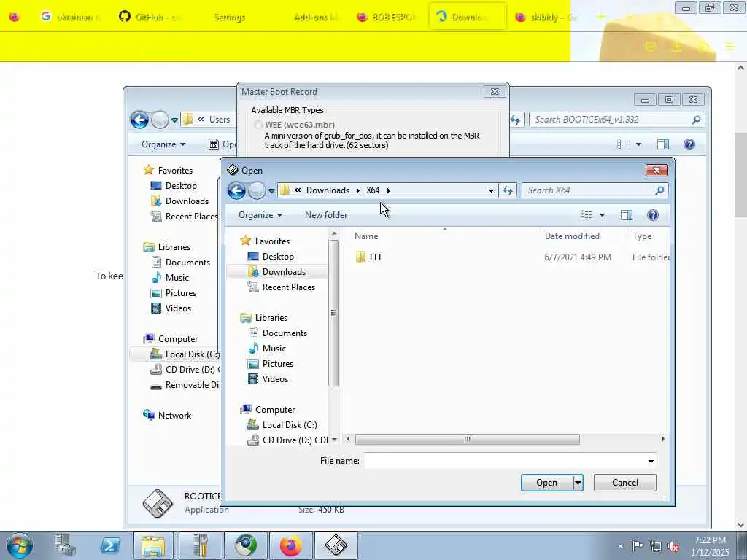This screenshot has width=747, height=560.
Task: Switch to the ukrainian Google tab
Action: (x=71, y=17)
